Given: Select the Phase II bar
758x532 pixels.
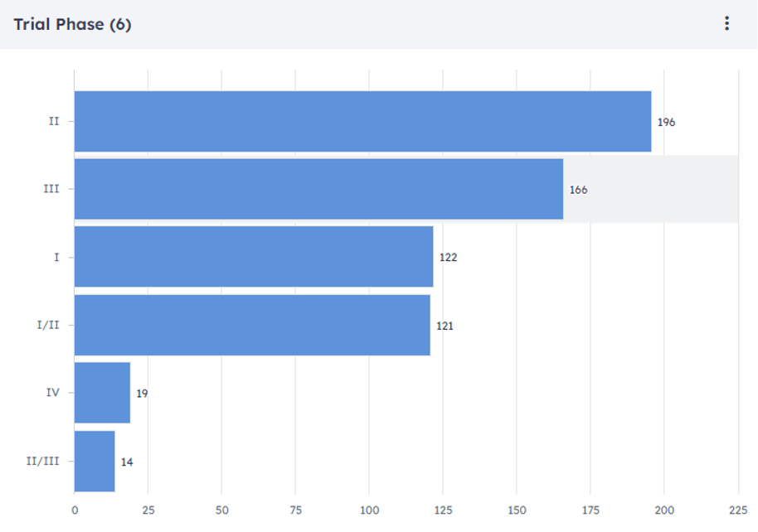Looking at the screenshot, I should tap(362, 122).
